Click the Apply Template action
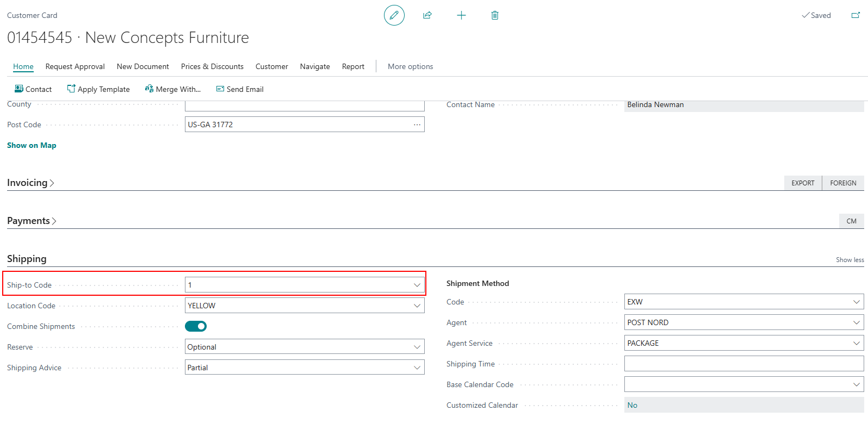Image resolution: width=868 pixels, height=423 pixels. pyautogui.click(x=98, y=89)
